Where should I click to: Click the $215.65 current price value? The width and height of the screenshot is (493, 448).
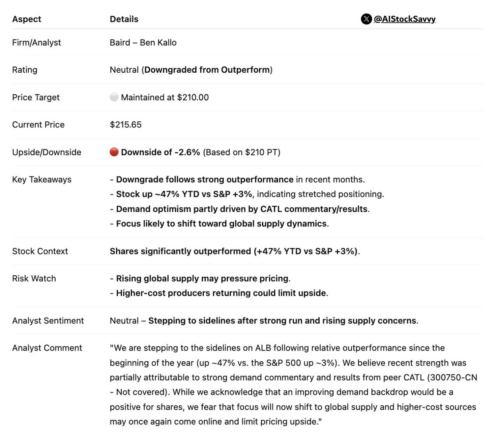click(x=126, y=125)
